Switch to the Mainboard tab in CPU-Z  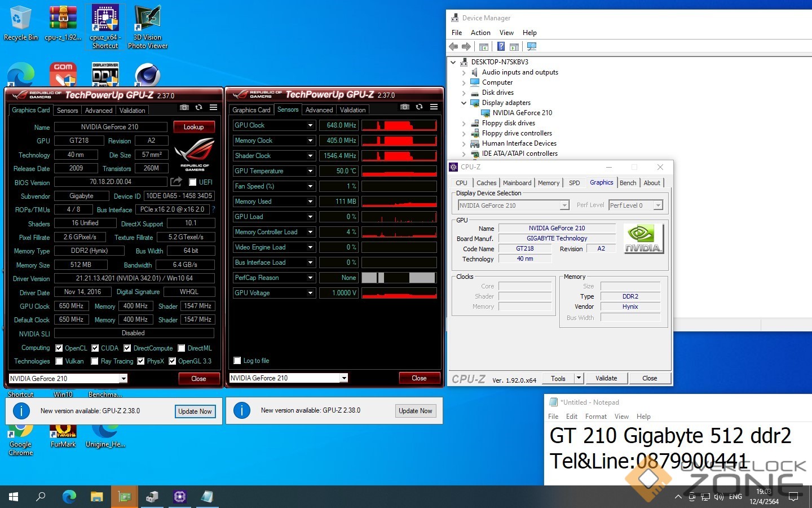pos(517,183)
